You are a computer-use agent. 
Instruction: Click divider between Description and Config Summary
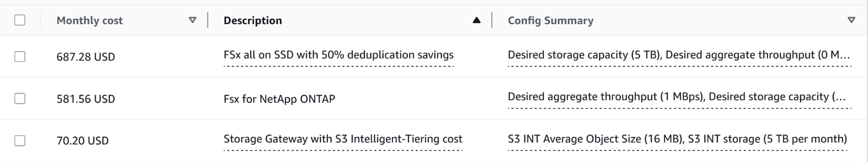(492, 20)
